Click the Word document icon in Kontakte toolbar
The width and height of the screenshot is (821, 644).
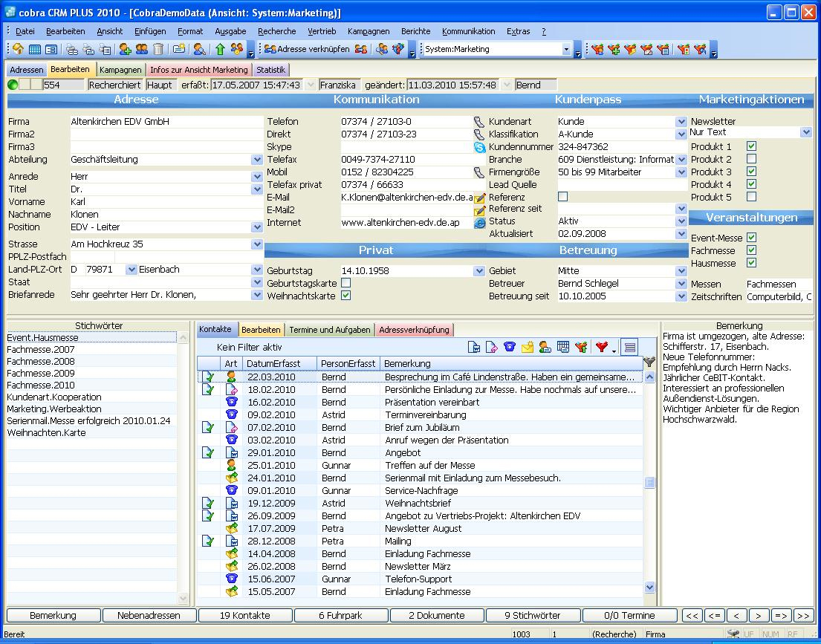[474, 347]
